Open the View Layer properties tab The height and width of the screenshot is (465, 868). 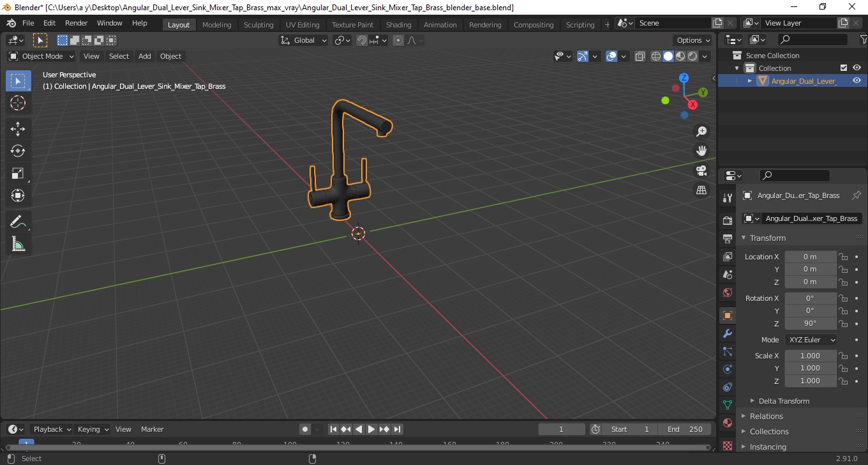tap(727, 257)
